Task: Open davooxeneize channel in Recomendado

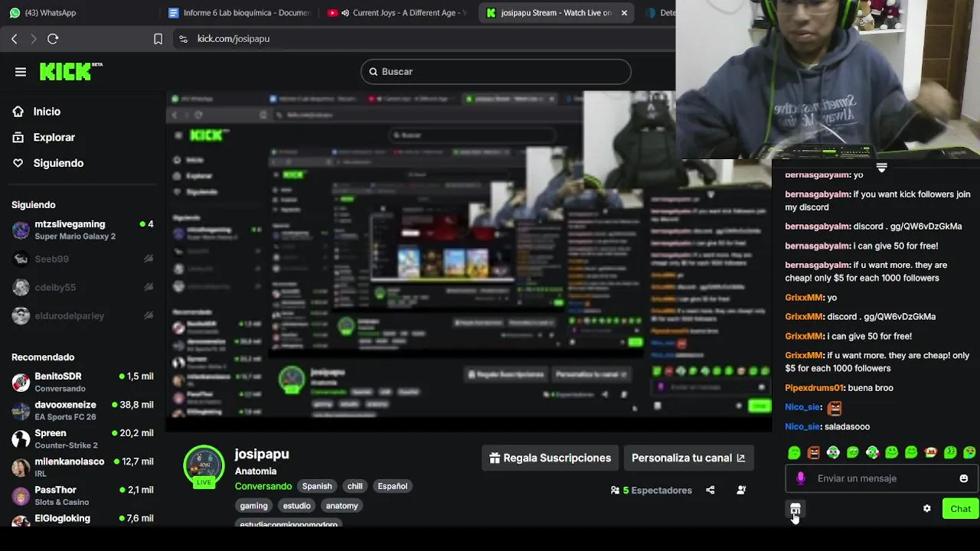Action: (83, 410)
